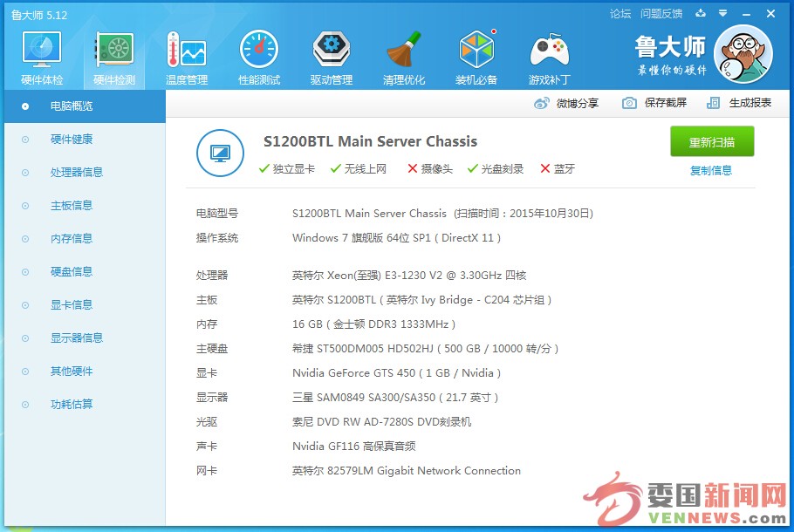Open the 游戏补丁 game patch module
This screenshot has width=794, height=532.
tap(550, 58)
